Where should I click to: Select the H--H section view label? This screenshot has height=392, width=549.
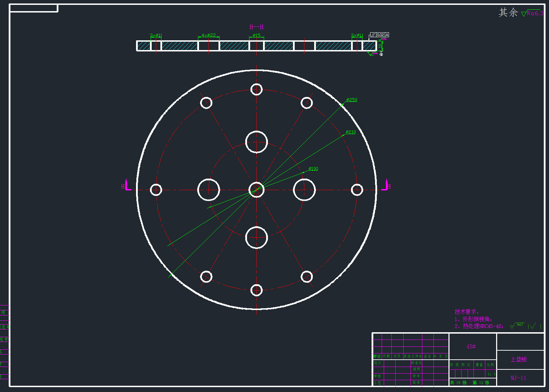[256, 27]
